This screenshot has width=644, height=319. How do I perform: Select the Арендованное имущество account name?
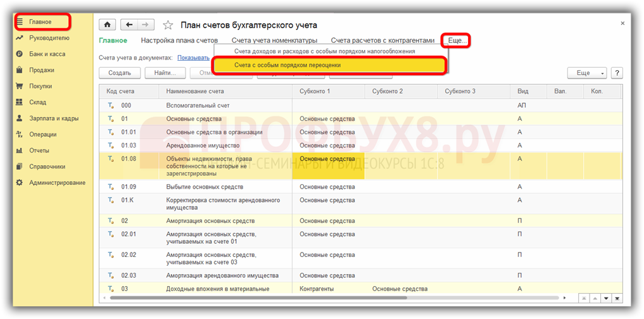(203, 146)
